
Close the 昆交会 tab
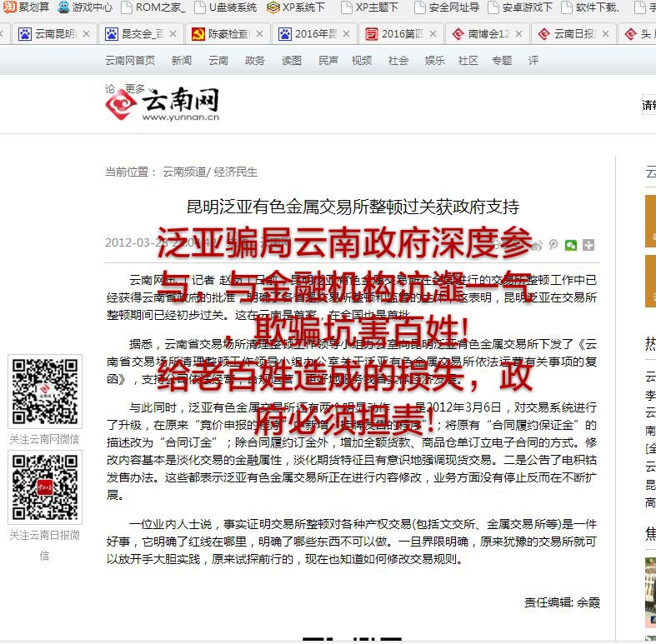173,34
